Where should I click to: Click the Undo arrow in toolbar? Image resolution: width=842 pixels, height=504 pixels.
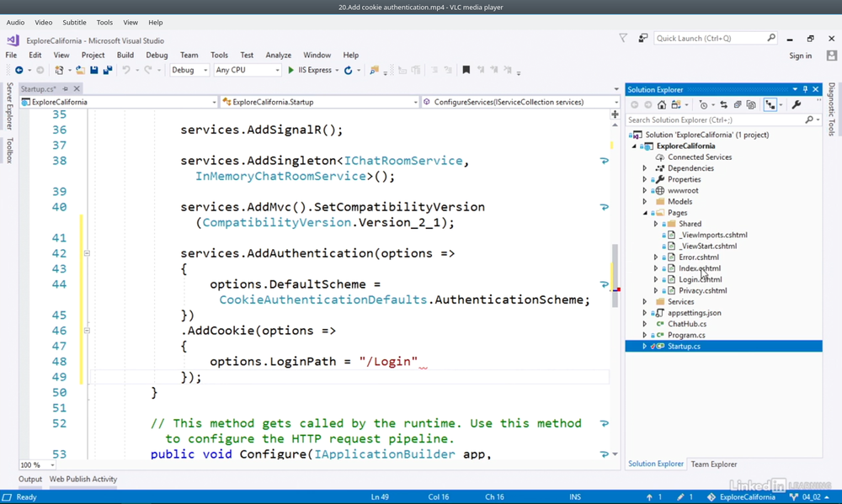(126, 71)
